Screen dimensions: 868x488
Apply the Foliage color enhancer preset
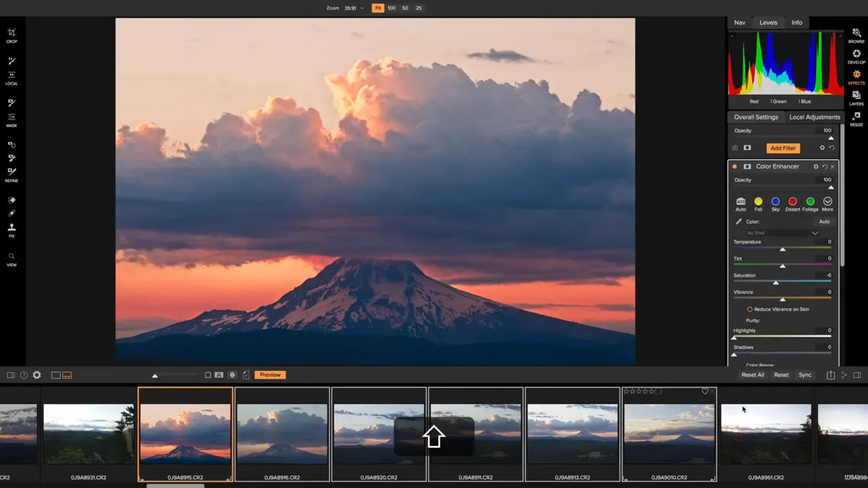[x=810, y=201]
